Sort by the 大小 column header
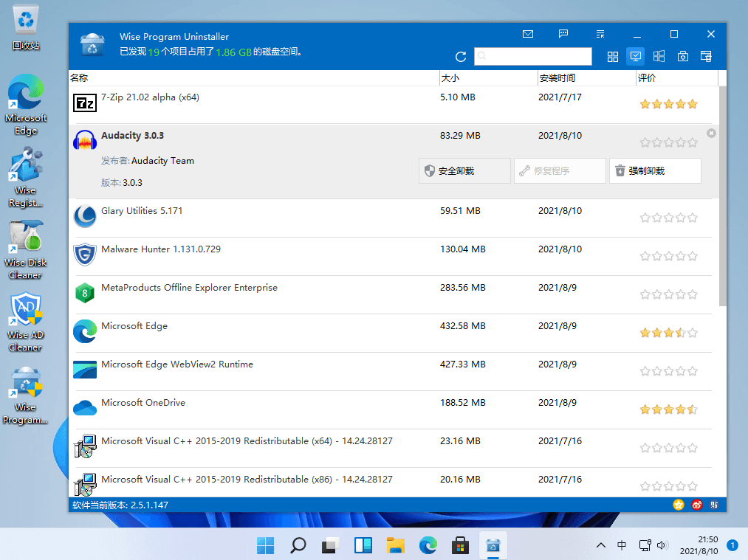Screen dimensions: 748x560 click(x=488, y=77)
